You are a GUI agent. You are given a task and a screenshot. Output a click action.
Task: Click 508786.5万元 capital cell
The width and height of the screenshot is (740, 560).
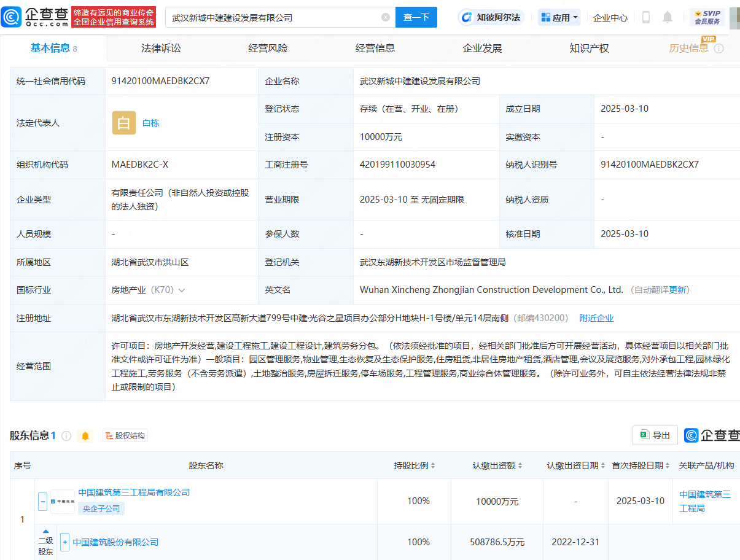[x=497, y=542]
